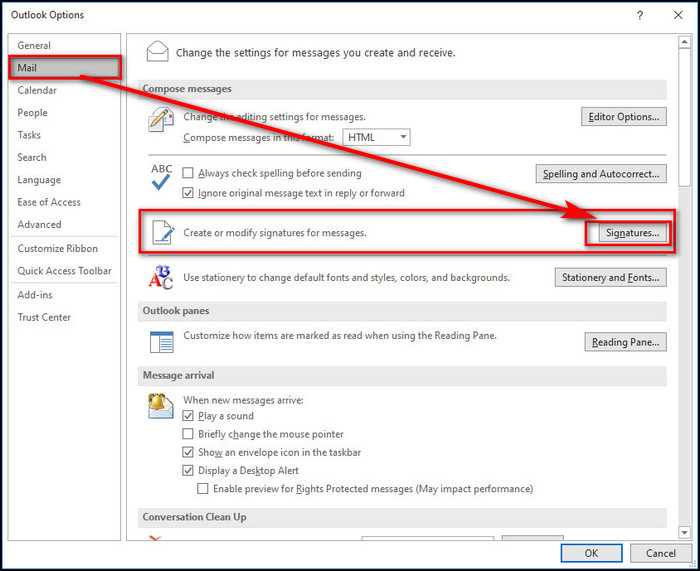Image resolution: width=700 pixels, height=571 pixels.
Task: Open the compose message format dropdown
Action: 376,137
